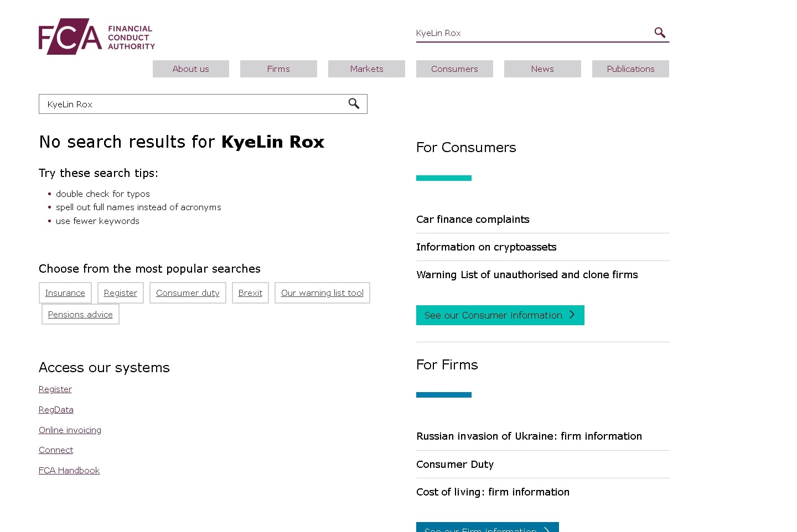The image size is (797, 532).
Task: Click the For Consumers heading
Action: 466,148
